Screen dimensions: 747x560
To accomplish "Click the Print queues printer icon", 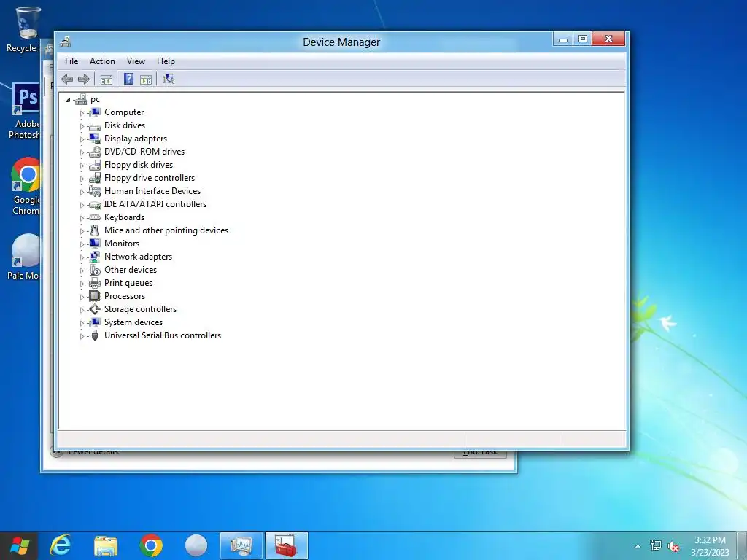I will (95, 283).
